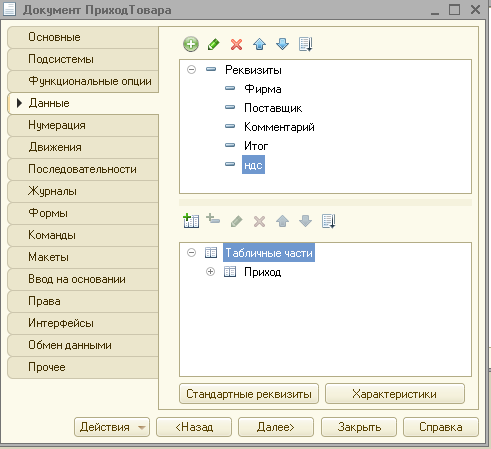Click the dash icon beside Итог
Screen dimensions: 491x449
pyautogui.click(x=230, y=145)
